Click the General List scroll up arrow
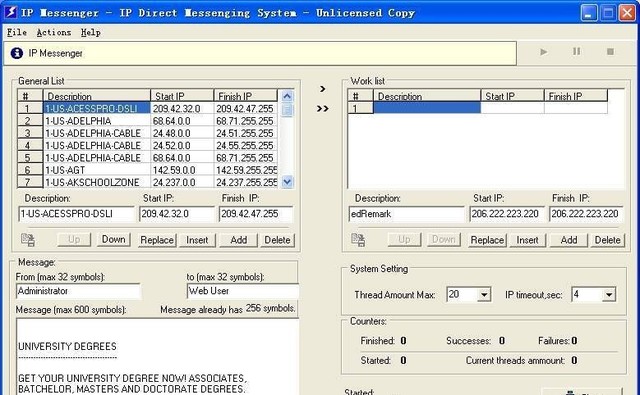Image resolution: width=640 pixels, height=395 pixels. 287,96
